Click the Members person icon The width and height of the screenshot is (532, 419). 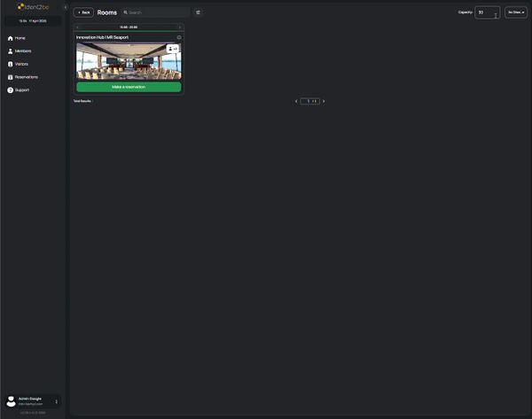11,51
